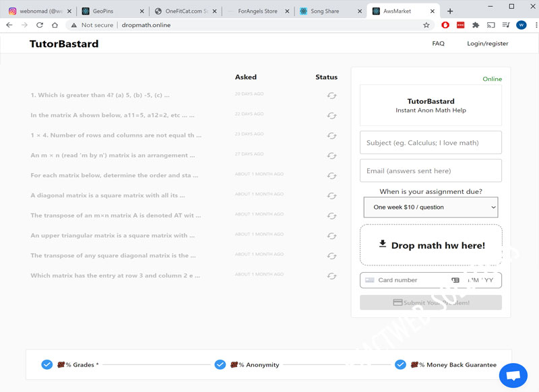Image resolution: width=539 pixels, height=392 pixels.
Task: Open the Extensions puzzle piece menu
Action: coord(476,25)
